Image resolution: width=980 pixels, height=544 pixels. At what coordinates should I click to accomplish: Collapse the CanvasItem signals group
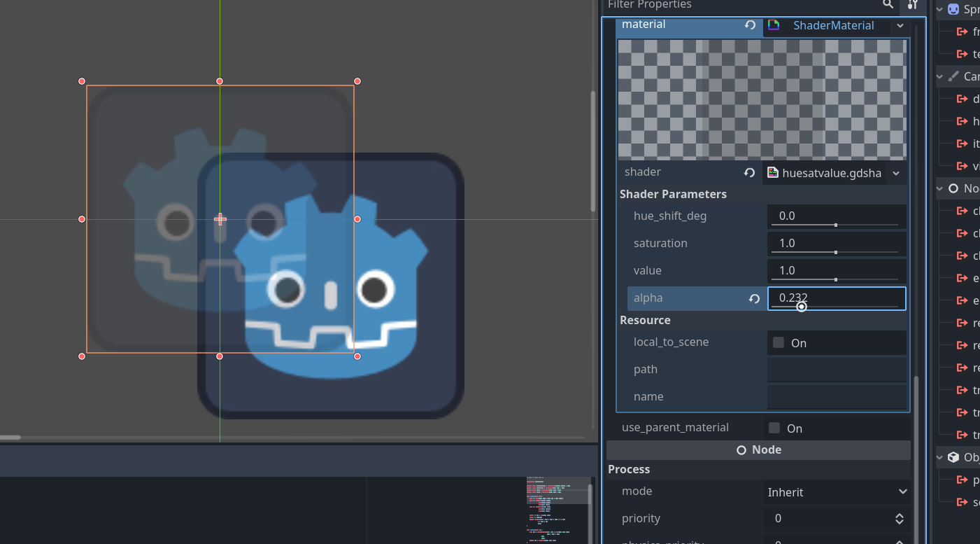(x=940, y=76)
